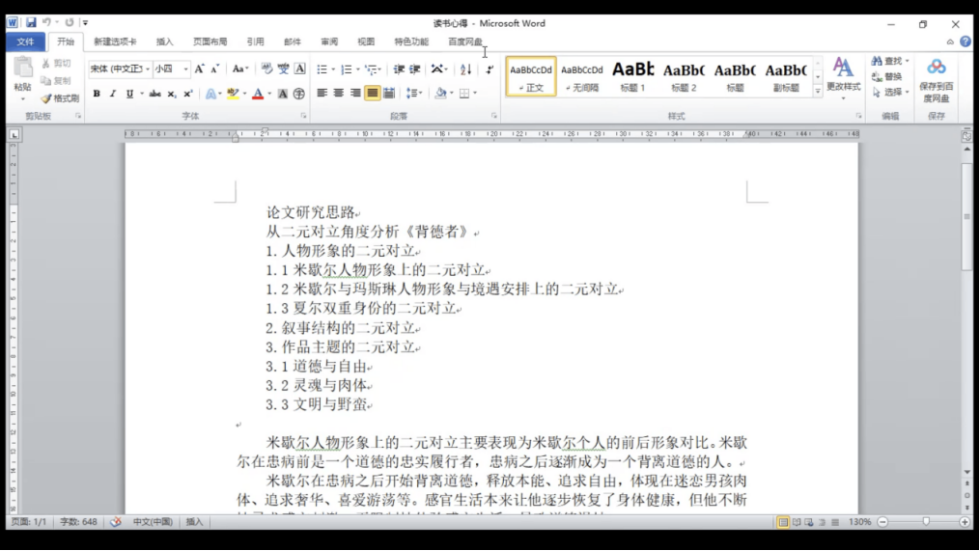Apply the 标题 1 style
980x551 pixels.
632,77
